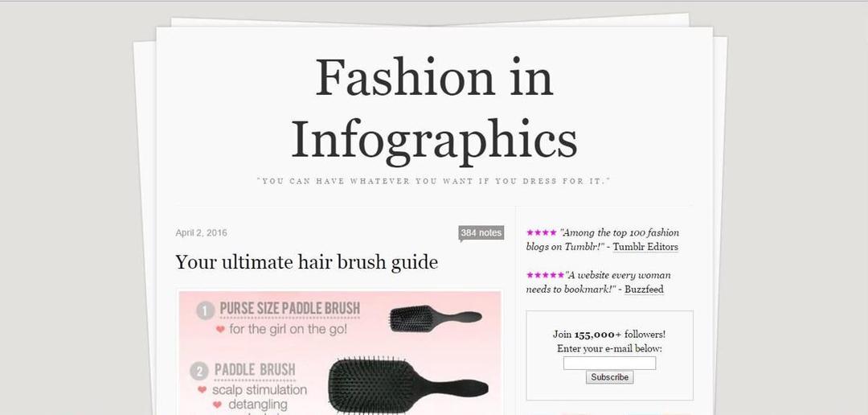
Task: Open the Buzzfeed link
Action: pyautogui.click(x=644, y=290)
